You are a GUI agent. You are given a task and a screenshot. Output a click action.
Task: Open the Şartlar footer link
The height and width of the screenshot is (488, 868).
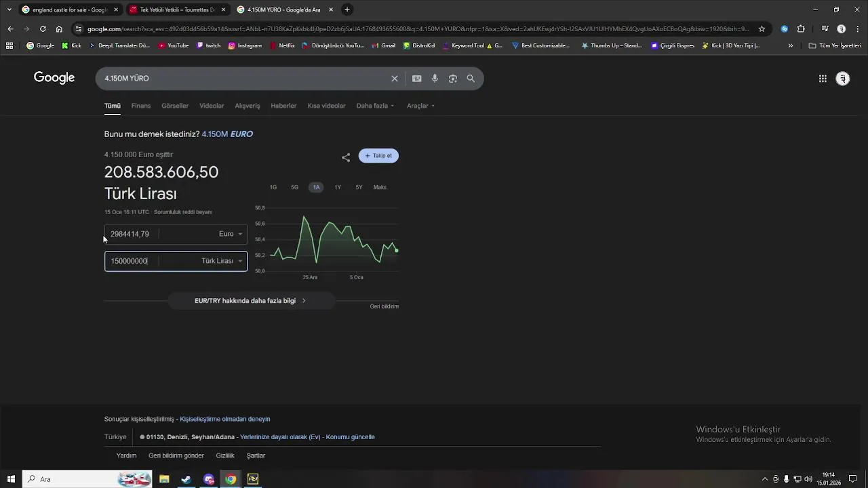tap(256, 455)
